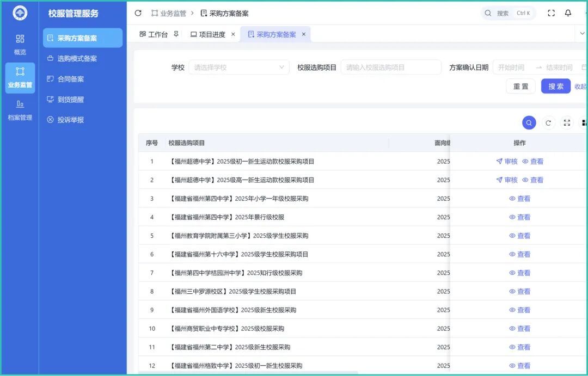Click the blue search icon above table
588x376 pixels.
click(x=529, y=123)
